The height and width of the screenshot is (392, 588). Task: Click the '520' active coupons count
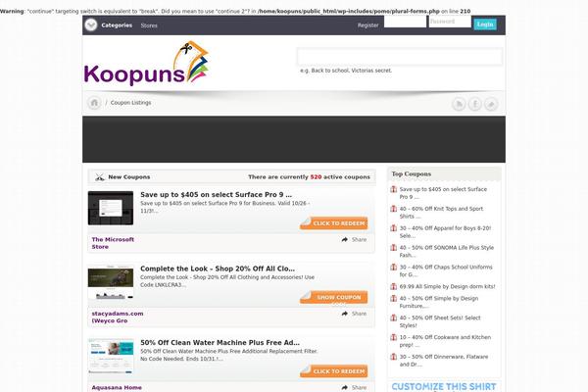coord(316,177)
